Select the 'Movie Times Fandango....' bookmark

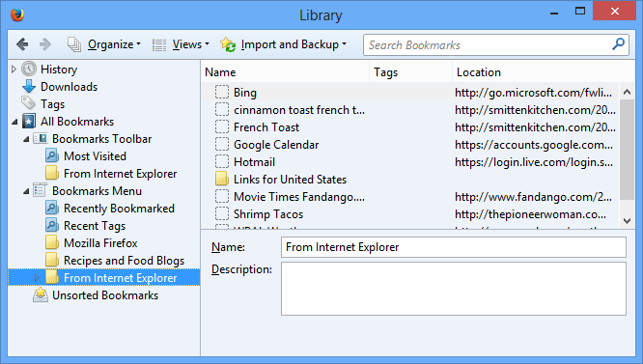coord(299,197)
